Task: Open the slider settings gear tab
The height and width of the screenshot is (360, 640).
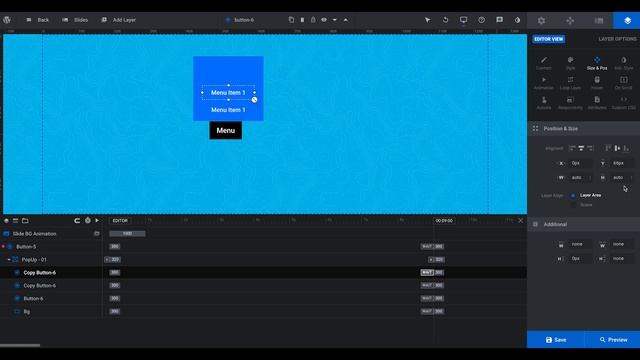Action: pos(541,20)
